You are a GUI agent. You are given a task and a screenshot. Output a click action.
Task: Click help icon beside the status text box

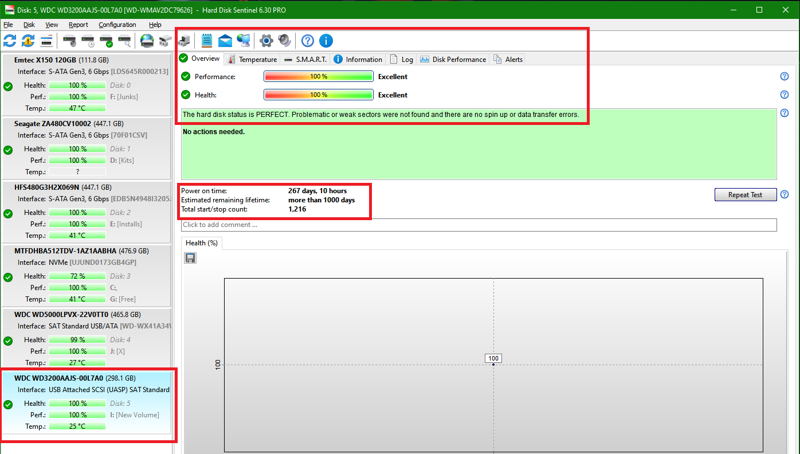[x=784, y=113]
